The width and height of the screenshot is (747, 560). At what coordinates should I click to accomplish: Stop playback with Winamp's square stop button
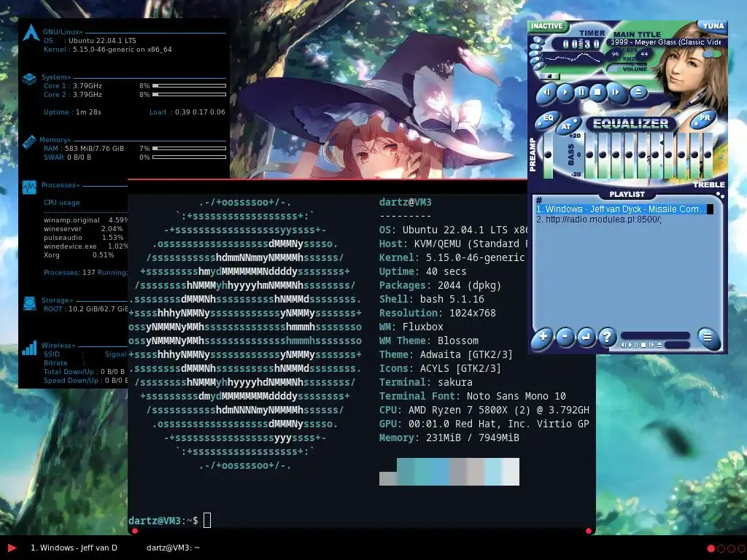[x=598, y=92]
